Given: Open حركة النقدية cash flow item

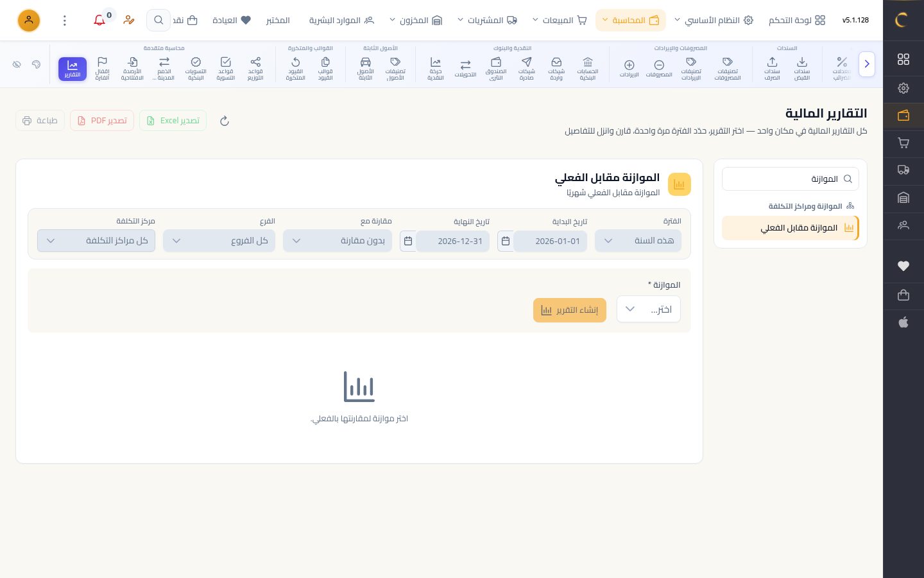Looking at the screenshot, I should 436,69.
